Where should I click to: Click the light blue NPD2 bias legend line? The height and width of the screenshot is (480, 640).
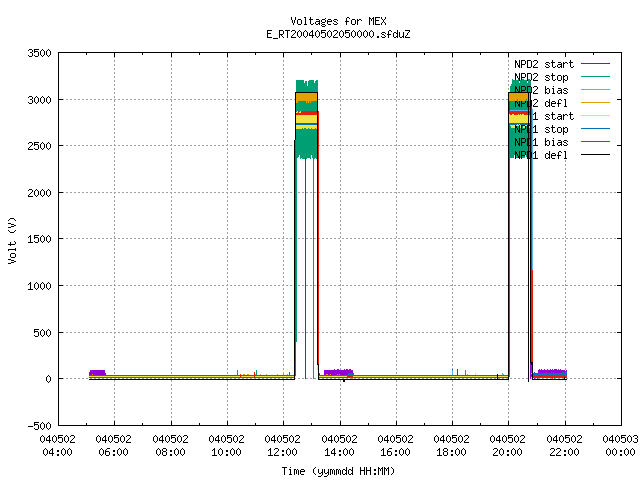[595, 90]
